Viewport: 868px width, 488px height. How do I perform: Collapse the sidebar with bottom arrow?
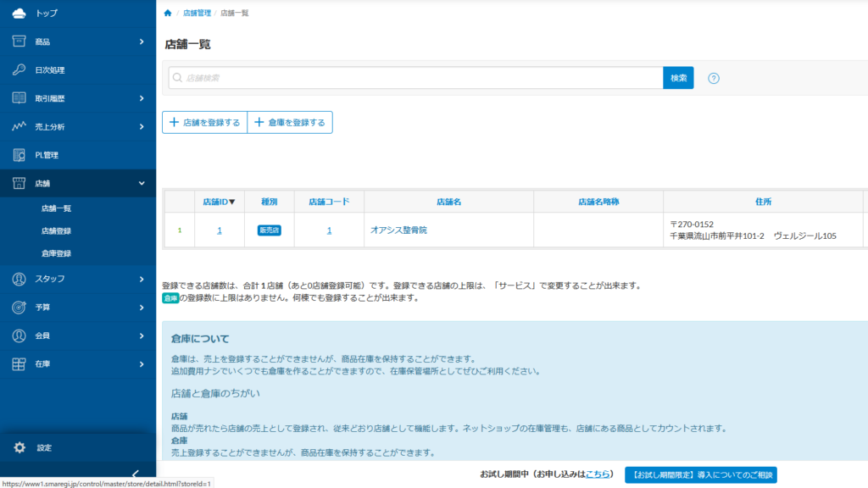pos(135,474)
